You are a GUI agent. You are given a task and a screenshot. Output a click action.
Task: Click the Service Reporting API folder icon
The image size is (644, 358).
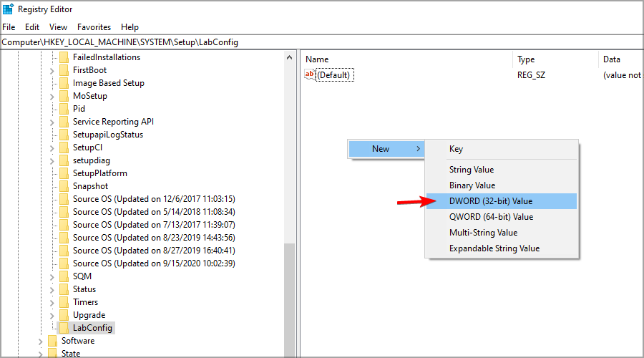(64, 122)
